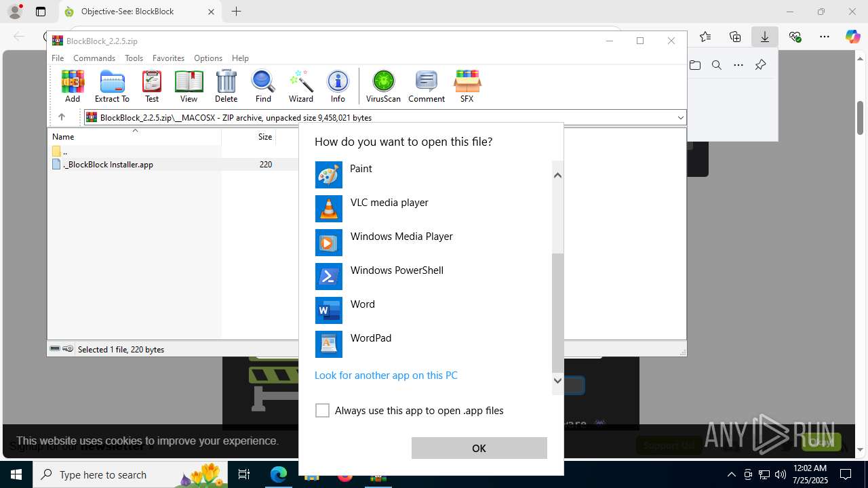Click the Find magnifier icon in WinRAR
Viewport: 868px width, 488px height.
pos(263,87)
